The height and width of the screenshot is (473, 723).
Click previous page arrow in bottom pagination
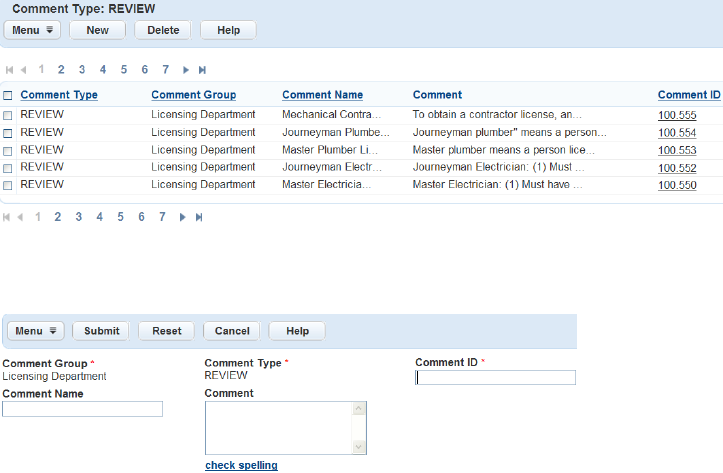(20, 217)
